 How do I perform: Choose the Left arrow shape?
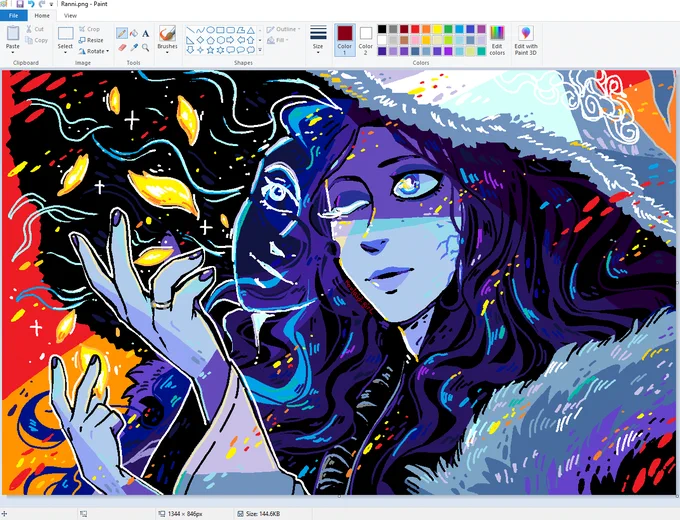(241, 40)
